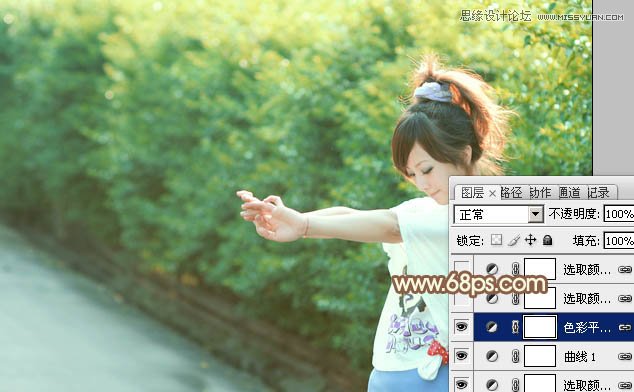
Task: Click mask chain link of topmost 选取颜… layer
Action: [x=516, y=269]
